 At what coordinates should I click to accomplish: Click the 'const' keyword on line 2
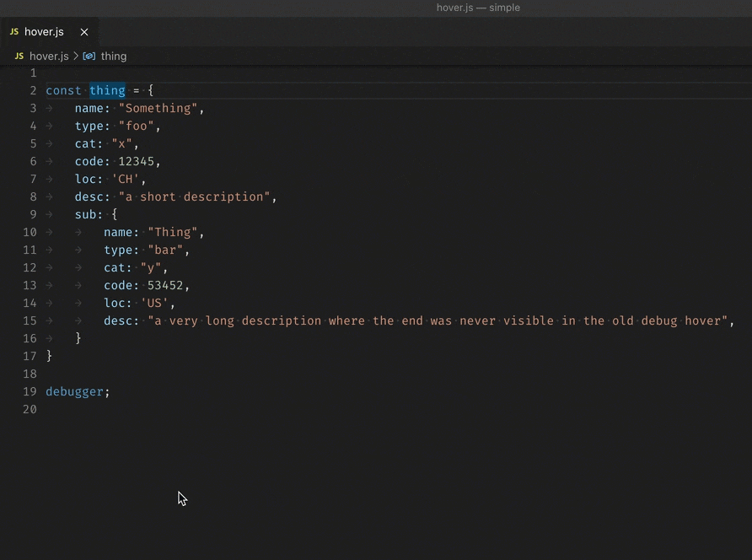pyautogui.click(x=62, y=90)
